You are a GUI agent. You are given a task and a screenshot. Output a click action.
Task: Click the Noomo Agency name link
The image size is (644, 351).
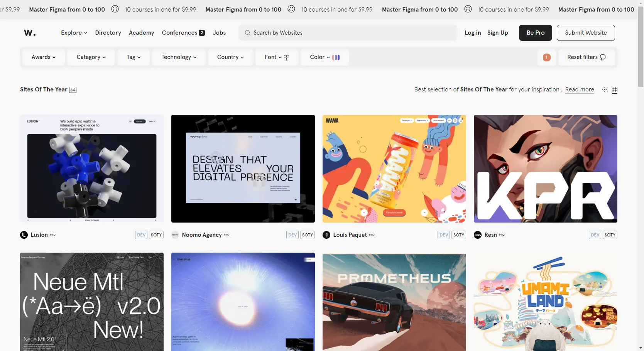[x=202, y=235]
